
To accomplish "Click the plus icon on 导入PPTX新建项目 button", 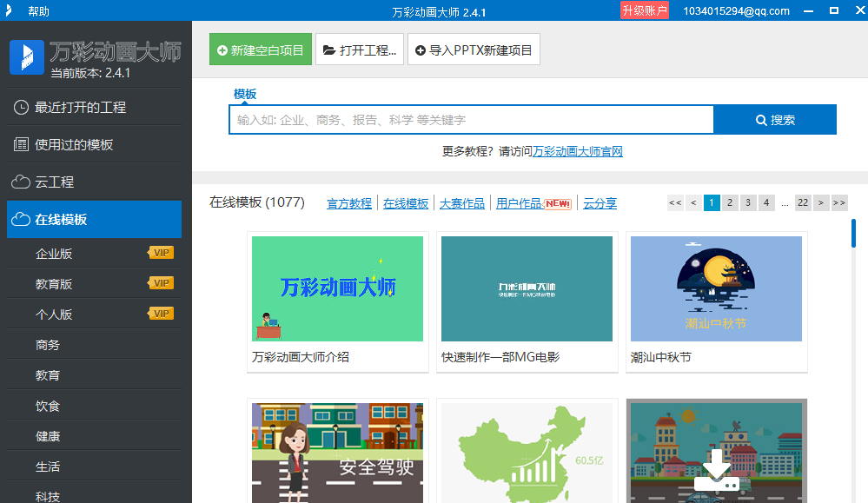I will 421,50.
